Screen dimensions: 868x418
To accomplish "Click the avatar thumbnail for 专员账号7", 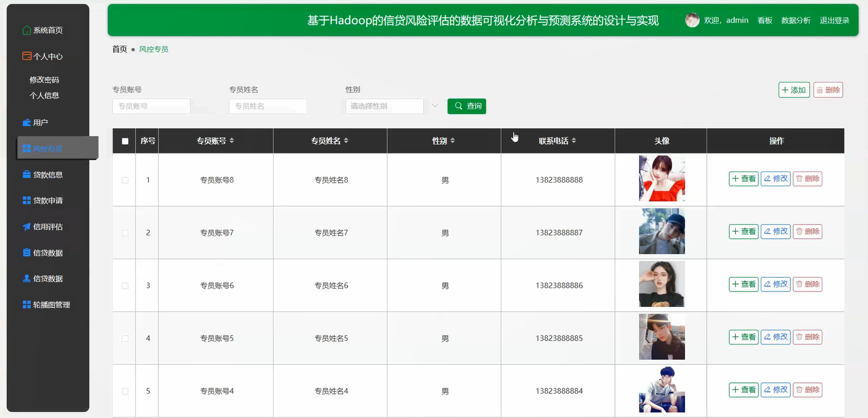I will [x=662, y=231].
